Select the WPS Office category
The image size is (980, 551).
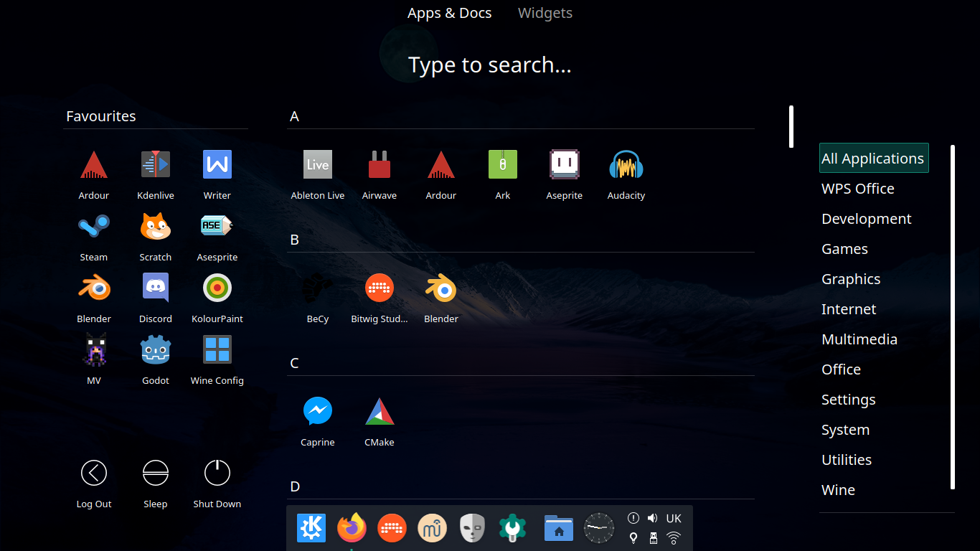pos(858,189)
